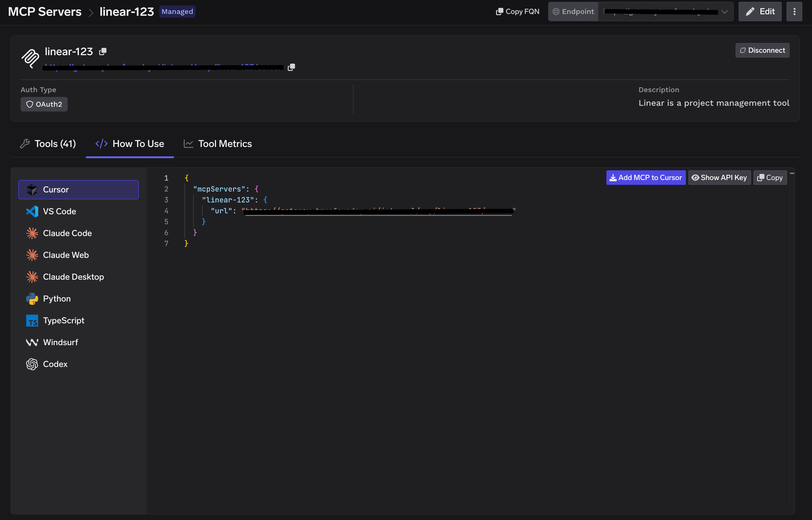
Task: Click the Claude Desktop starburst icon
Action: (x=32, y=277)
